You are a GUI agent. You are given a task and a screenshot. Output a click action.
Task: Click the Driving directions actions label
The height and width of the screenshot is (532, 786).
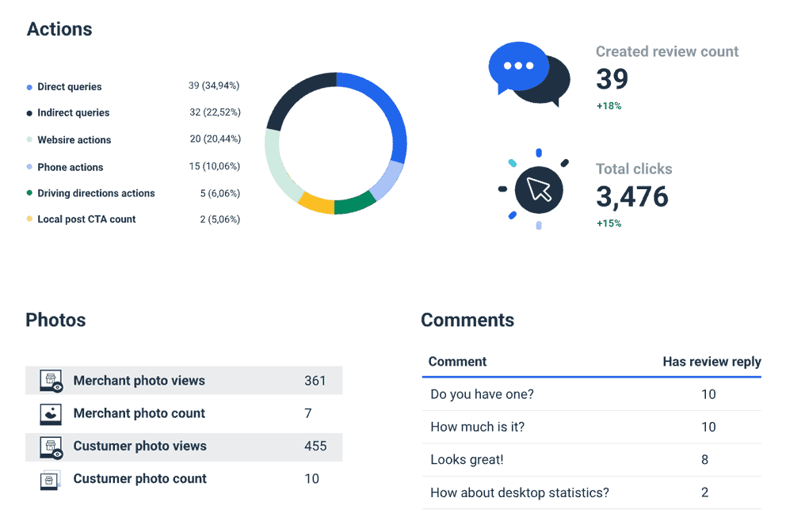point(95,193)
